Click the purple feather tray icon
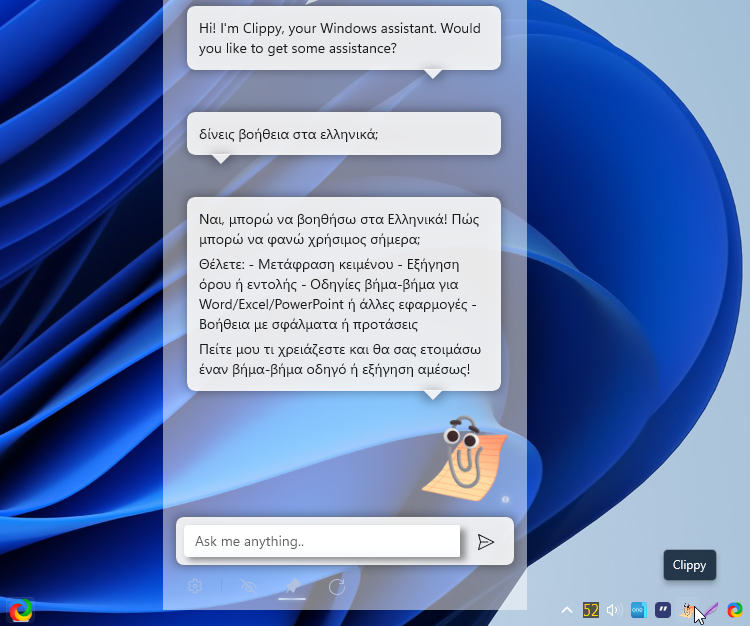Screen dimensions: 750x626 [710, 610]
